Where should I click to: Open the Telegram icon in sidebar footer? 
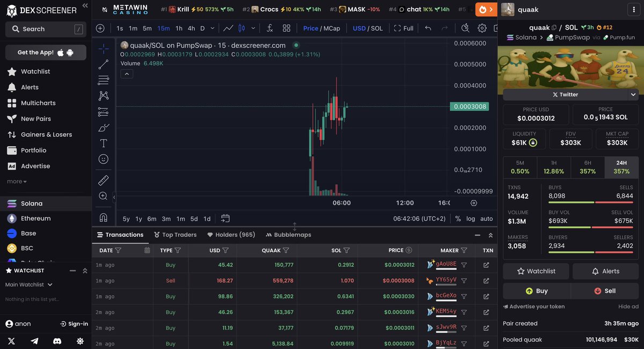(34, 341)
